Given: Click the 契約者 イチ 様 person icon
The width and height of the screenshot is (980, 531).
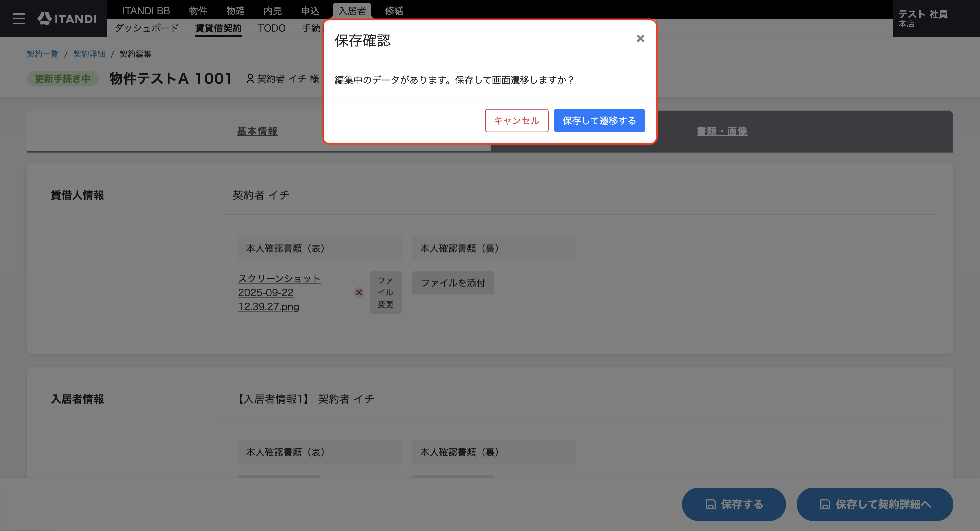Looking at the screenshot, I should pyautogui.click(x=250, y=79).
